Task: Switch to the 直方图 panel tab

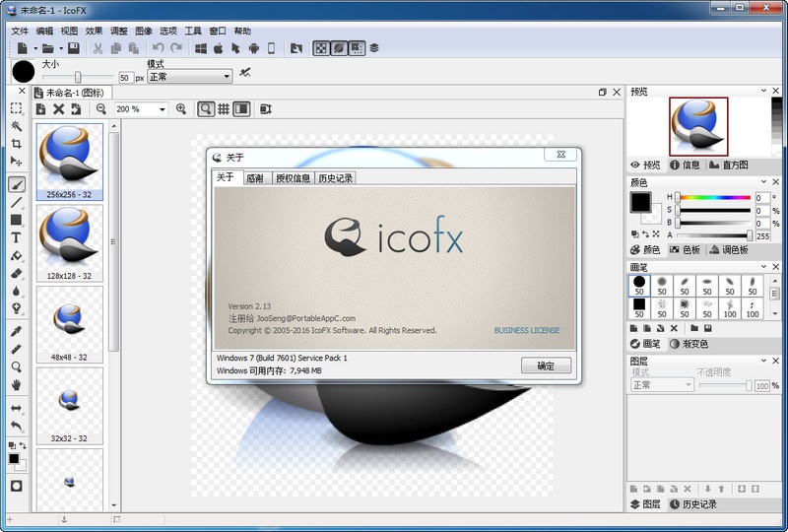Action: pos(729,165)
